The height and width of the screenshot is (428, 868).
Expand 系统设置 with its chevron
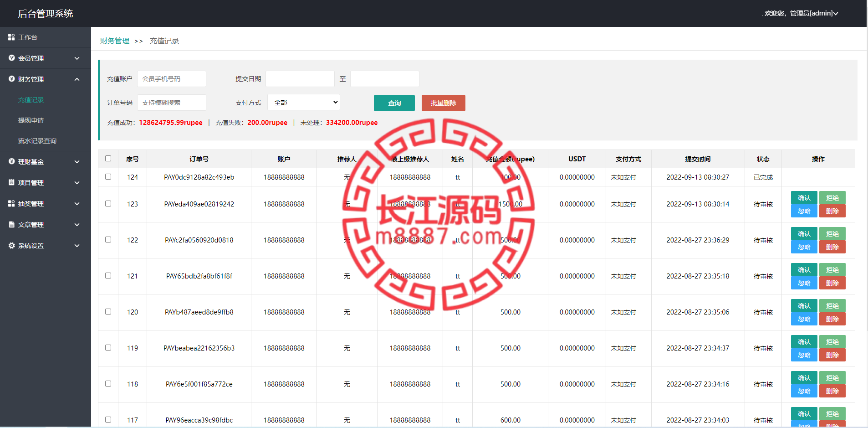coord(77,246)
